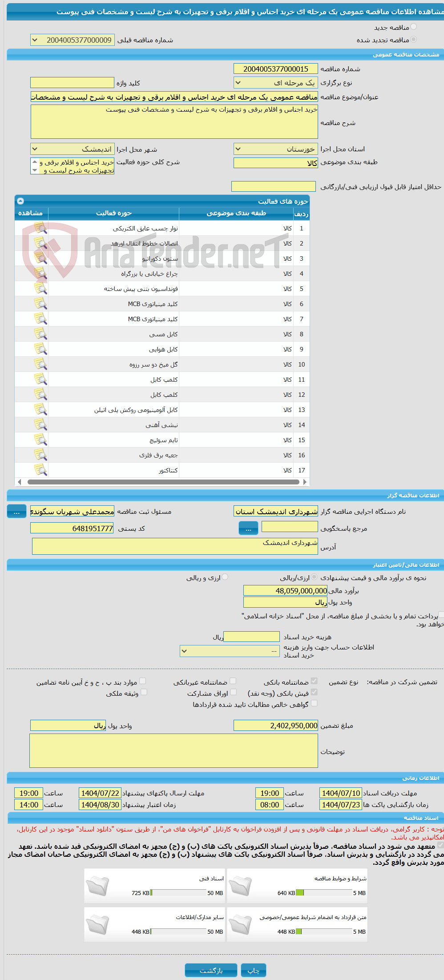Open the اسناد فنی folder icon
The image size is (444, 980).
tap(97, 886)
